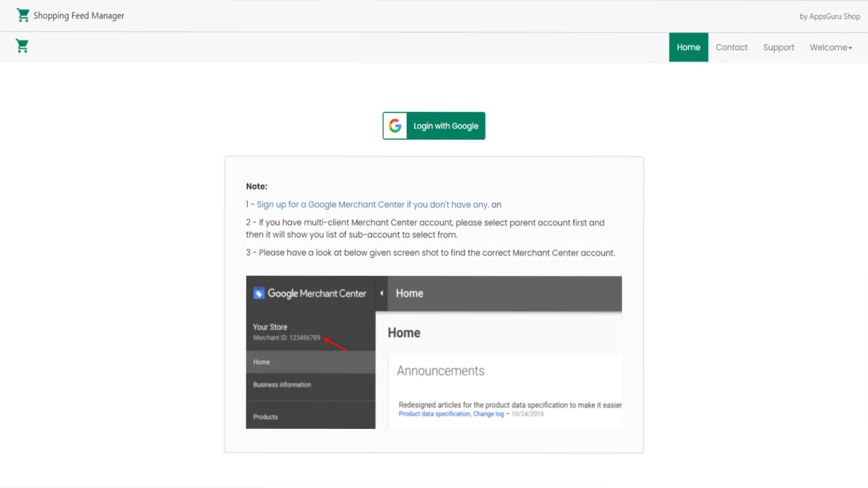Open the Support menu item
Screen dimensions: 868x488
pyautogui.click(x=778, y=47)
